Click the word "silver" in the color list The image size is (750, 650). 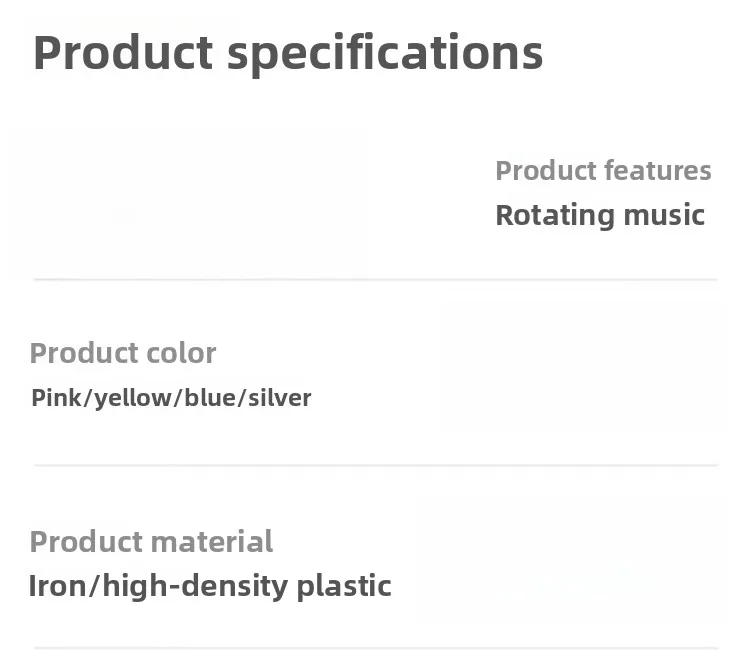(280, 398)
